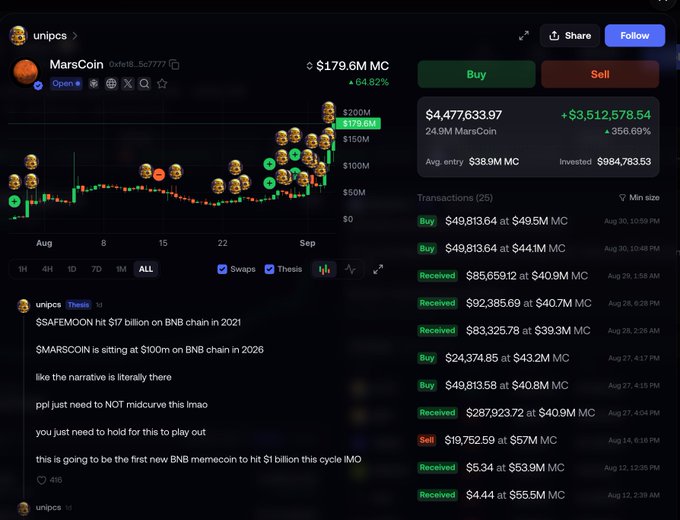Click Received $5.34 transaction
Screen dimensions: 680x520
tap(538, 468)
